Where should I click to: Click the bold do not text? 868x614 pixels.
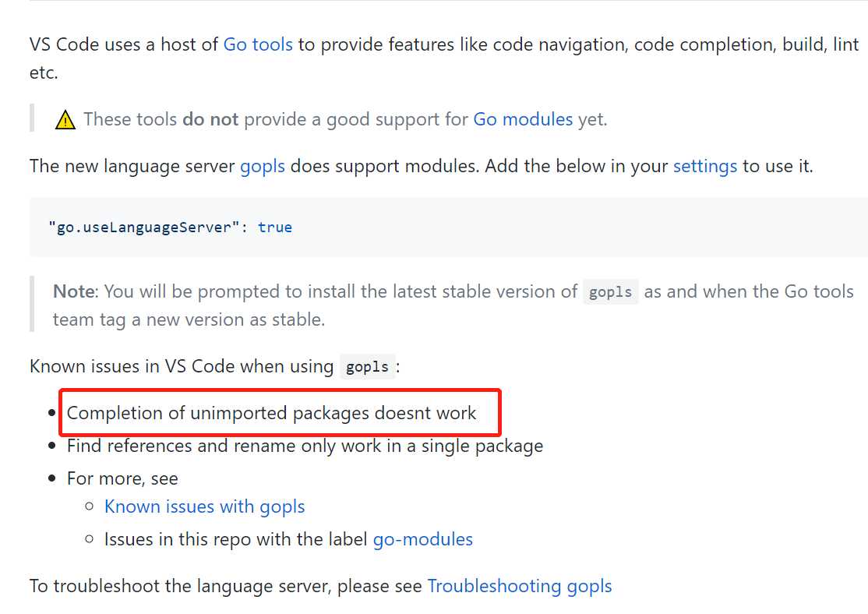(x=210, y=119)
